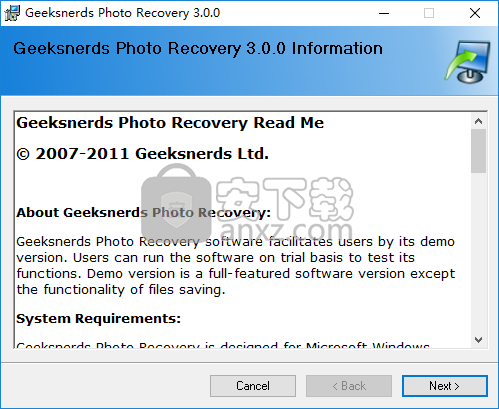Screen dimensions: 499x409
Task: Click the scroll up arrow of Read Me
Action: 478,121
